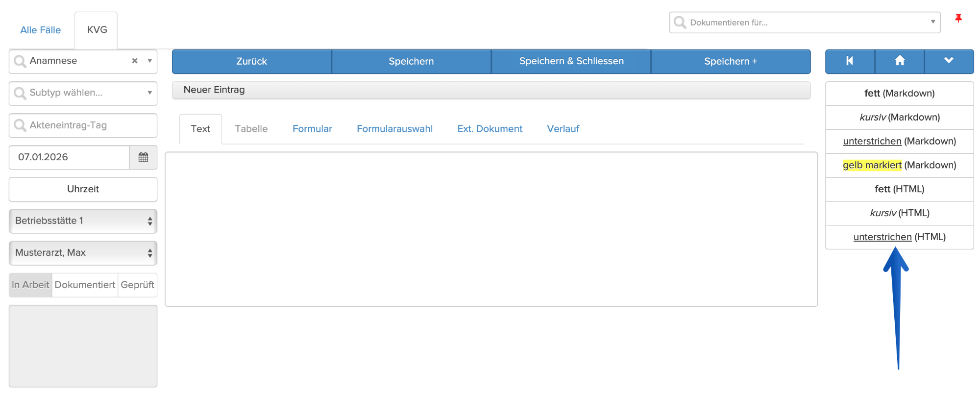Open the calendar date picker
The image size is (980, 394).
(x=143, y=157)
